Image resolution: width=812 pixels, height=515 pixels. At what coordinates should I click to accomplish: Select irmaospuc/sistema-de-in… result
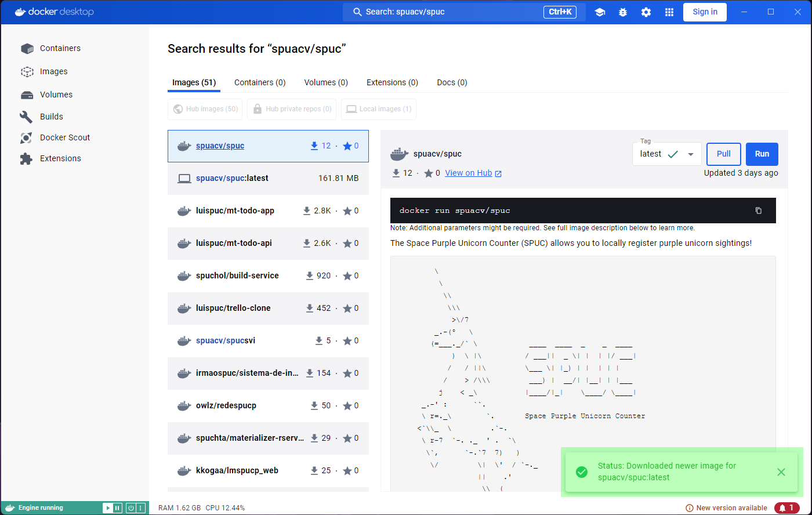pos(268,373)
